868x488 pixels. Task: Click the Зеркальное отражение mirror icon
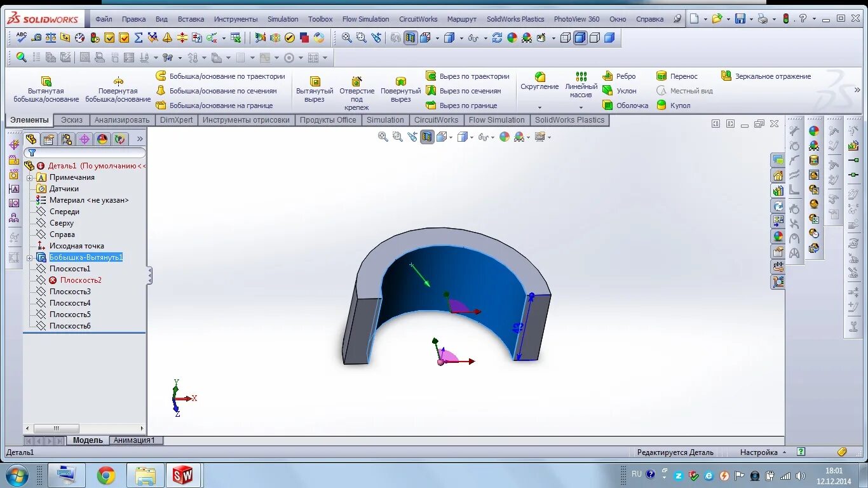click(x=726, y=76)
